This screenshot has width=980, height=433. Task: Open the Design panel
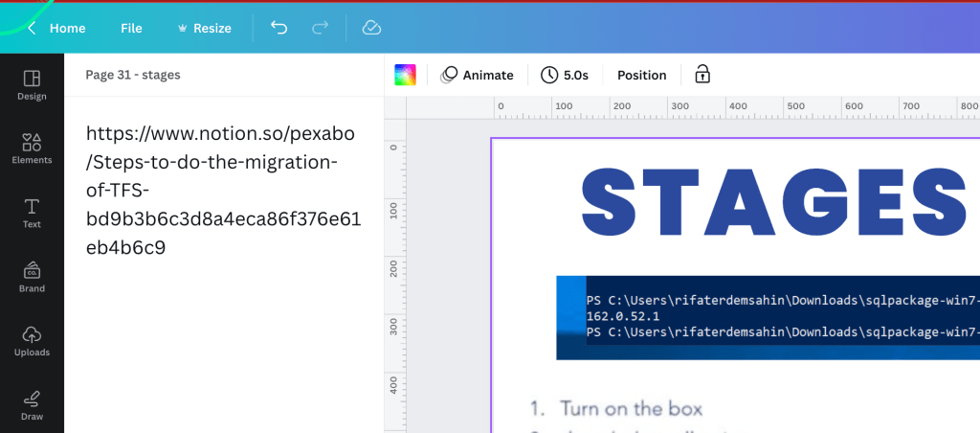[32, 85]
